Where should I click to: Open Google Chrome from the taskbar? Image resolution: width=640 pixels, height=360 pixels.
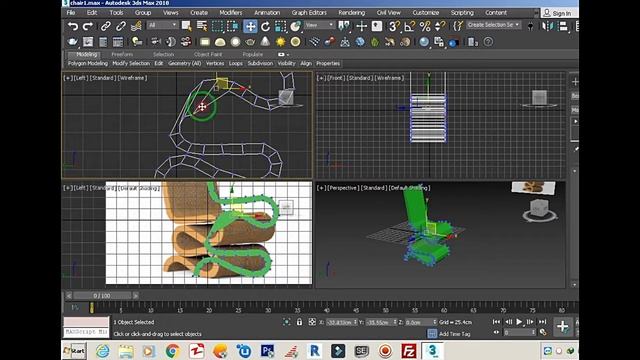point(172,351)
